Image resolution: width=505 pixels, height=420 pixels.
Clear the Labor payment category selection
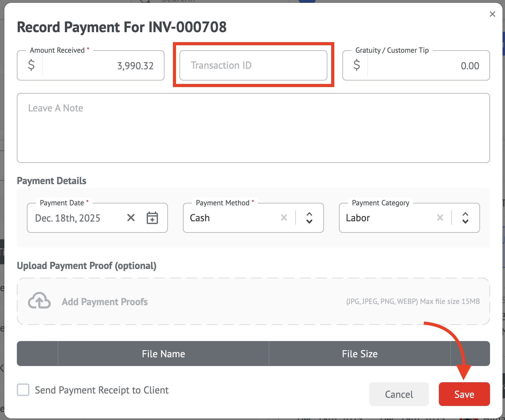[x=440, y=217]
